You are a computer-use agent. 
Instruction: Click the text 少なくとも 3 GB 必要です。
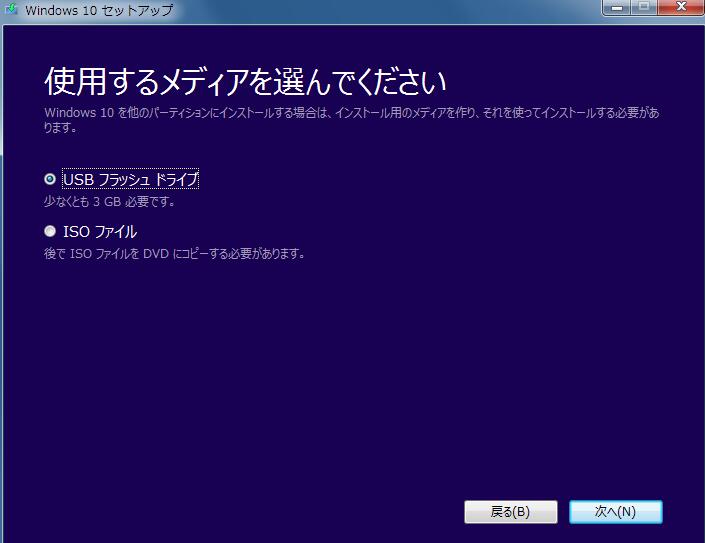click(110, 201)
